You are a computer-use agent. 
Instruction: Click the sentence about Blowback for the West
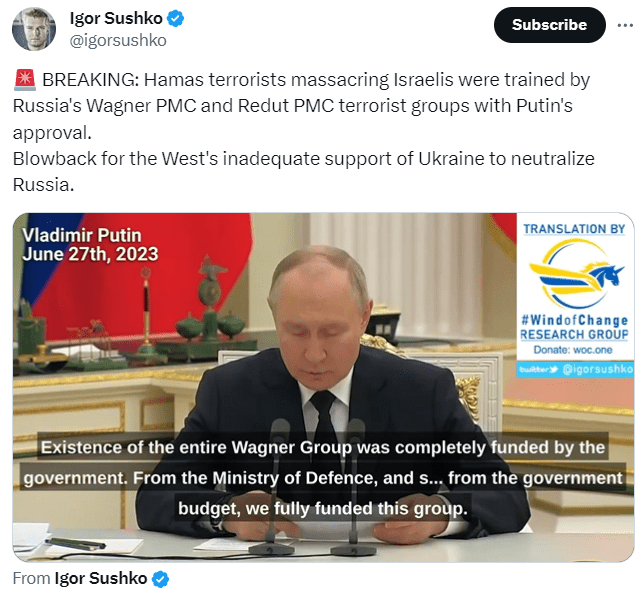click(304, 172)
